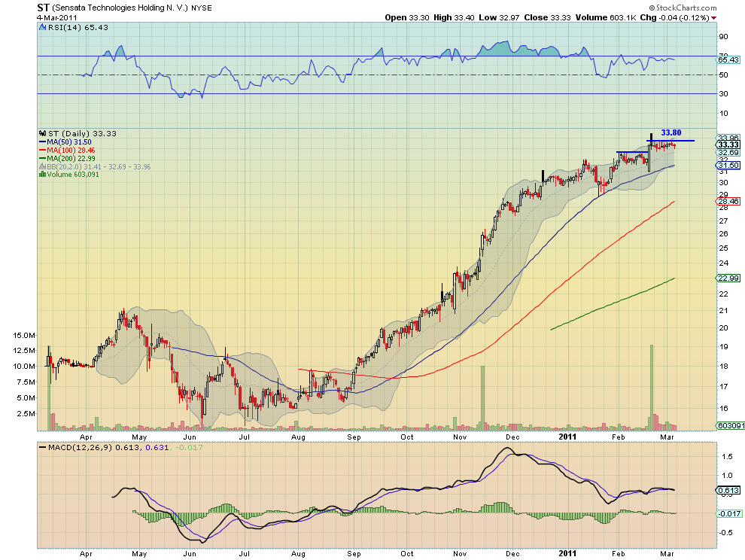745x560 pixels.
Task: Click the 16 price axis label
Action: (x=723, y=409)
